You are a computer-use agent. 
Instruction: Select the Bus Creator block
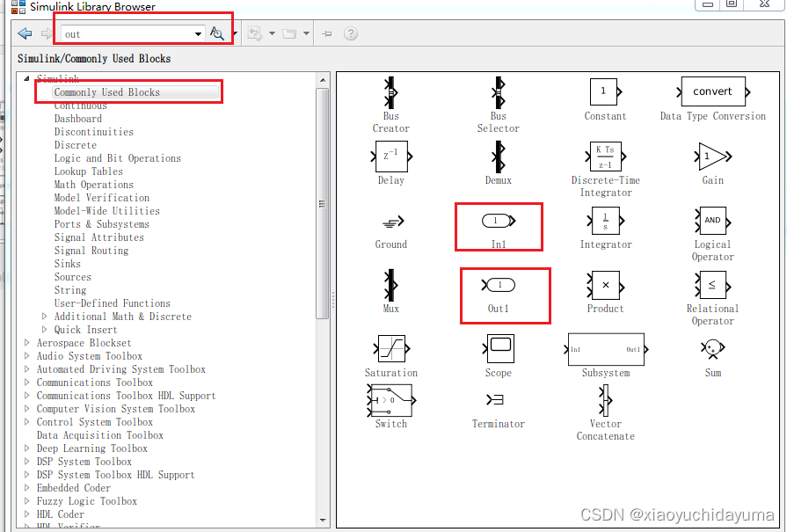coord(391,93)
